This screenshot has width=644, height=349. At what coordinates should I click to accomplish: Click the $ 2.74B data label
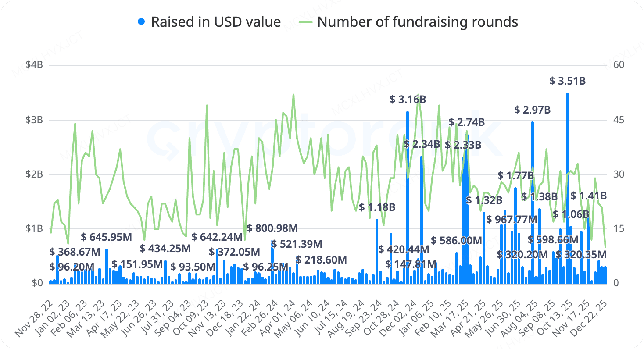466,122
